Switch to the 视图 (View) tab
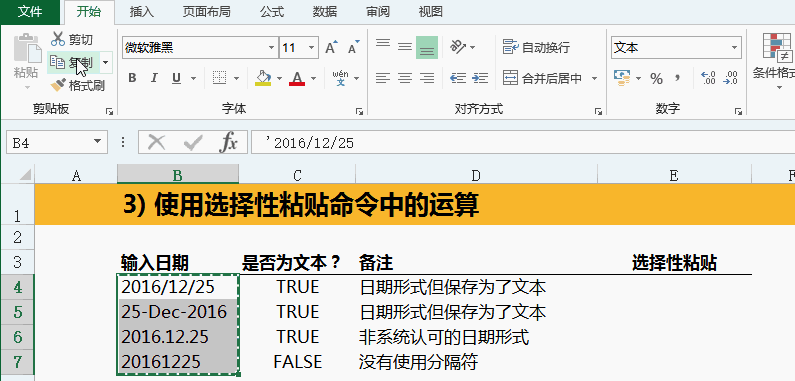The height and width of the screenshot is (381, 795). point(431,12)
